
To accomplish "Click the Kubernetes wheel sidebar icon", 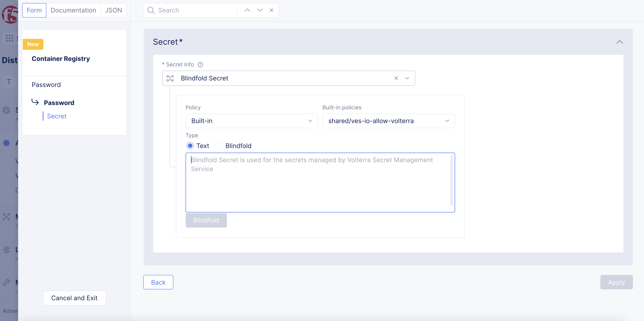I will (6, 143).
